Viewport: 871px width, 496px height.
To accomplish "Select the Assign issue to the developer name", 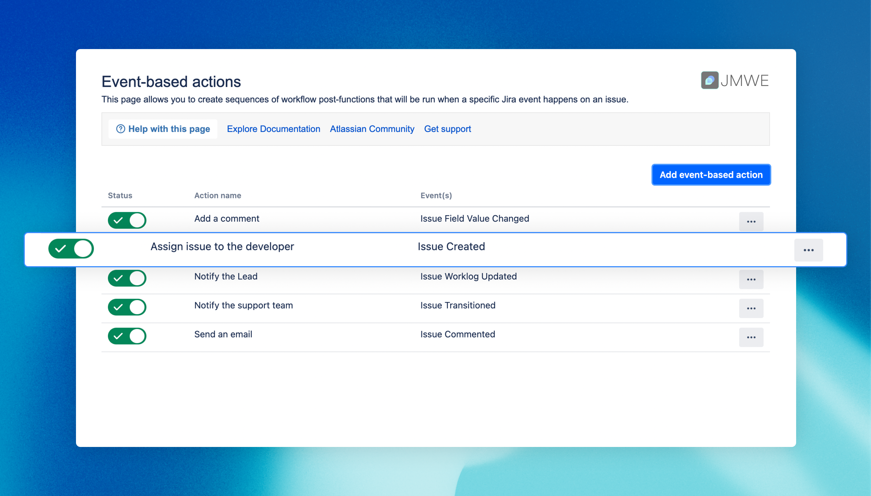I will click(222, 247).
